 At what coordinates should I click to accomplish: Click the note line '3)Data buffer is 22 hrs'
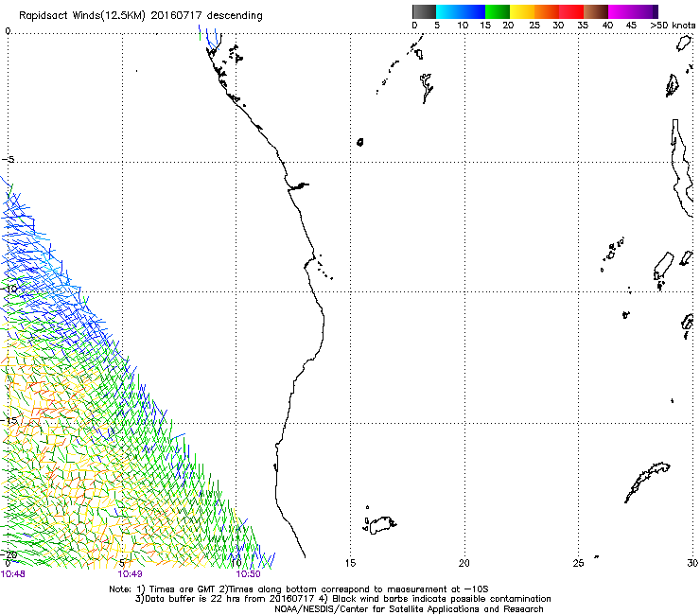pos(342,599)
